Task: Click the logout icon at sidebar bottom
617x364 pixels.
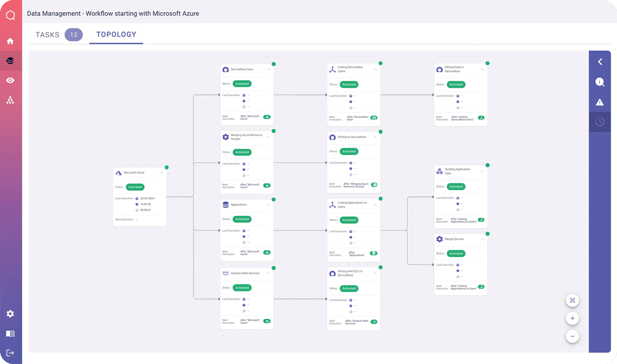Action: tap(10, 353)
